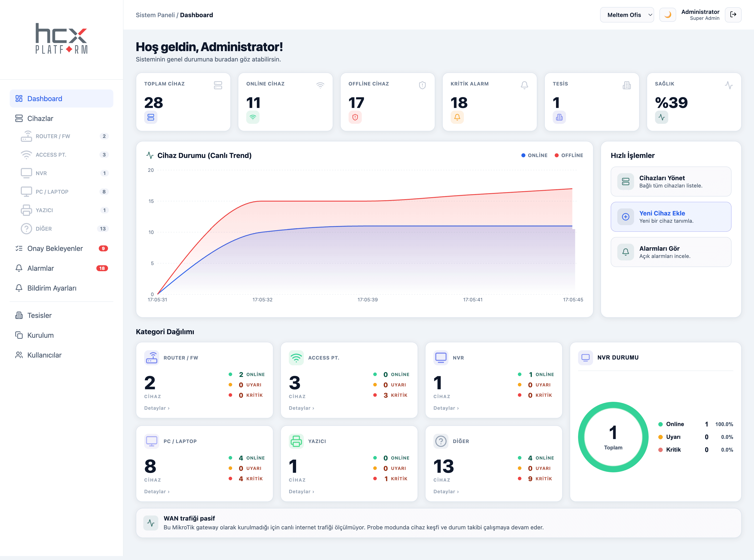Click the router icon on ROUTER / FW category card
The image size is (754, 560).
coord(152,358)
